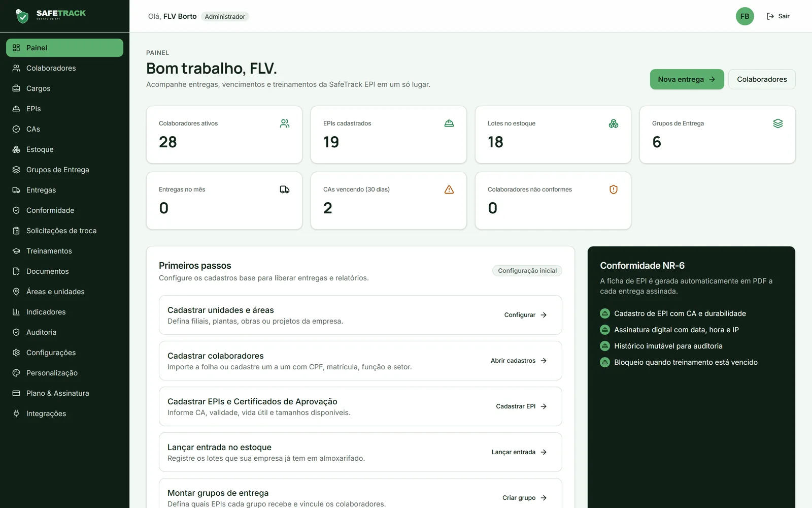
Task: Click 'Bloqueio quando treinamento está vencido' item
Action: (x=686, y=362)
